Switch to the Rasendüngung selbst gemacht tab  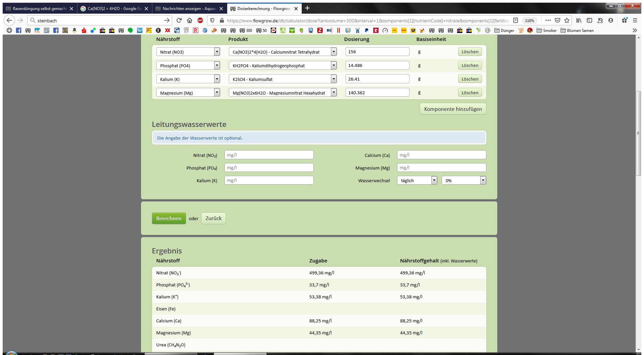pos(40,9)
